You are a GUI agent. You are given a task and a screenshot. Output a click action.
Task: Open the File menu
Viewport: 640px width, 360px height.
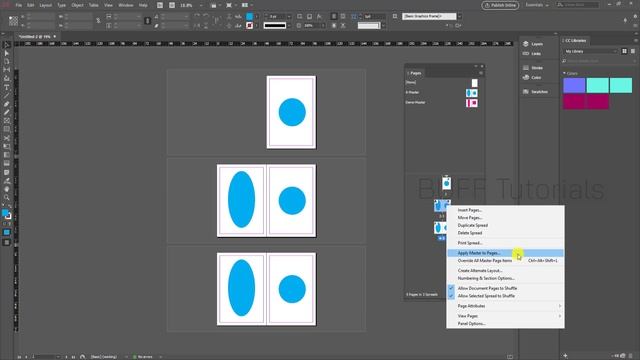point(19,5)
